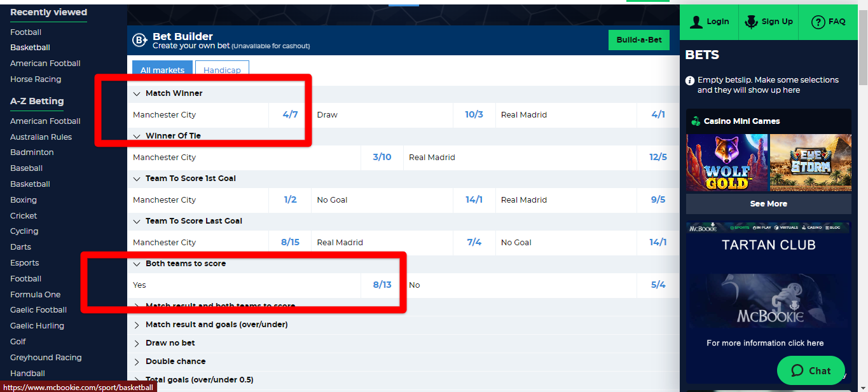
Task: Click See More casino games
Action: (769, 204)
